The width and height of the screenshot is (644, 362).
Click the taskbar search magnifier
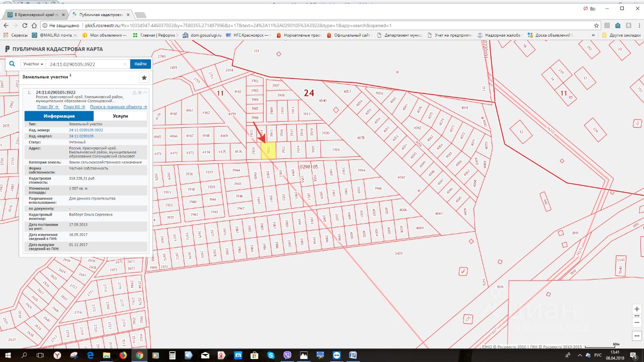tap(25, 355)
